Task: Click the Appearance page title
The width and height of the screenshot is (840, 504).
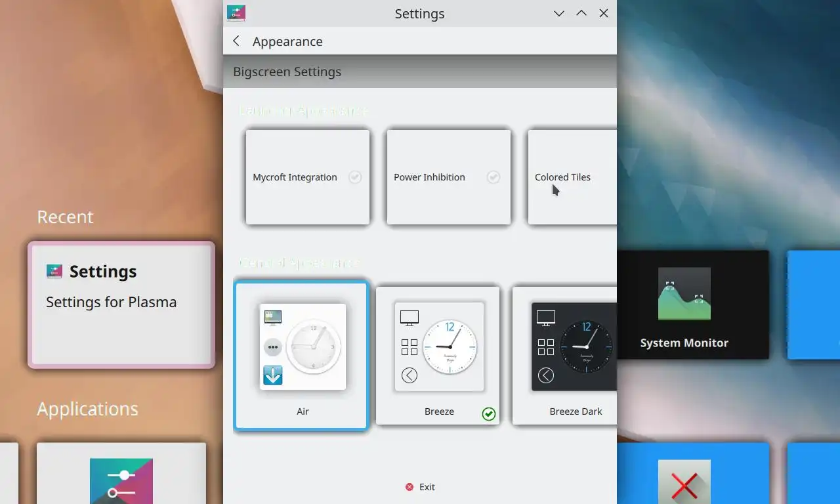Action: tap(287, 41)
